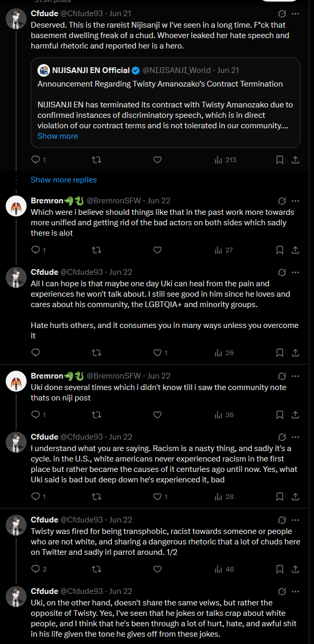View analytics showing 213 views
The image size is (314, 644).
tap(225, 160)
